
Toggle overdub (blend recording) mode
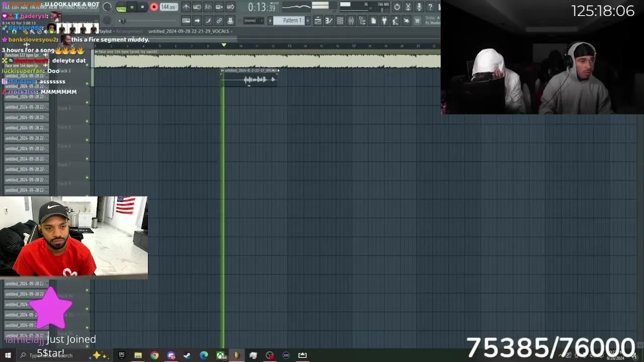click(219, 7)
